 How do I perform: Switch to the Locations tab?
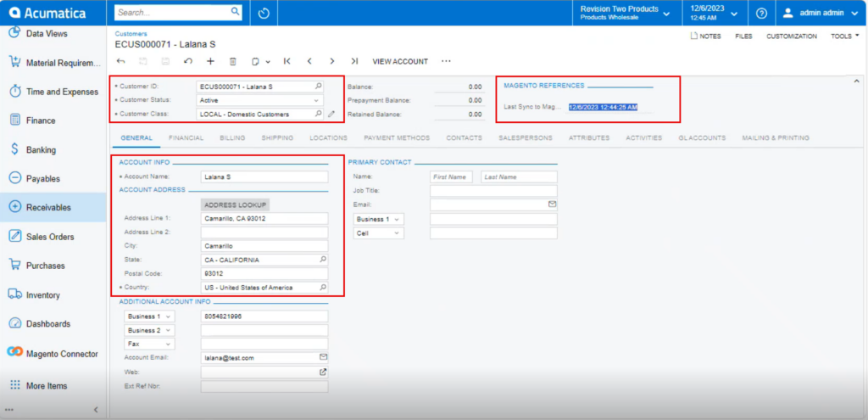328,138
